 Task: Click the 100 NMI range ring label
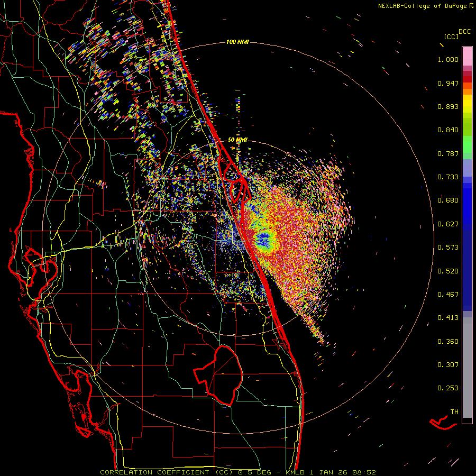pyautogui.click(x=237, y=42)
